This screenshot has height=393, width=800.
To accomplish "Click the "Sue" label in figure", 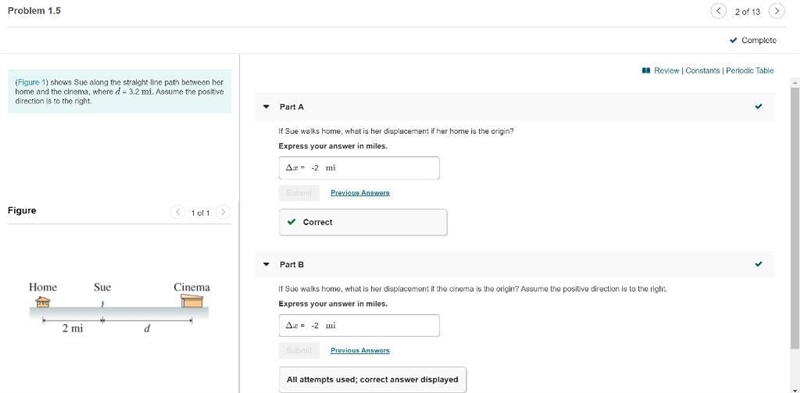I will 103,287.
